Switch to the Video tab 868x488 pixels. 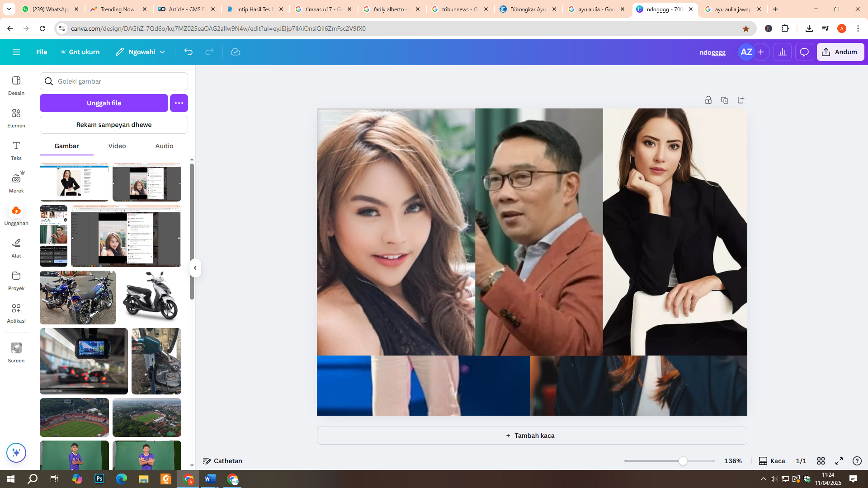[117, 145]
